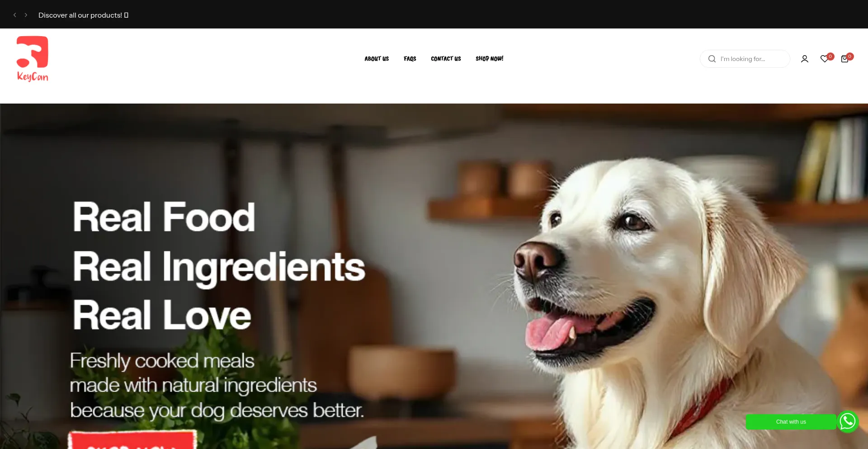This screenshot has height=449, width=868.
Task: Focus the 'I'm looking for...' search field
Action: (745, 59)
